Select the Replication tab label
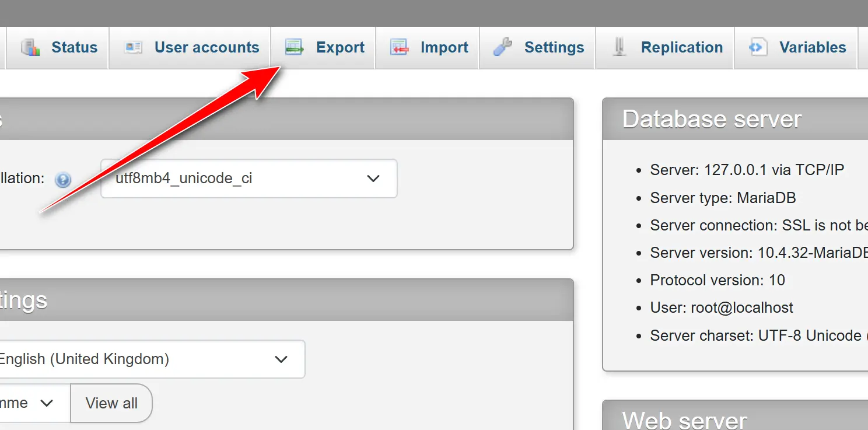 [681, 47]
